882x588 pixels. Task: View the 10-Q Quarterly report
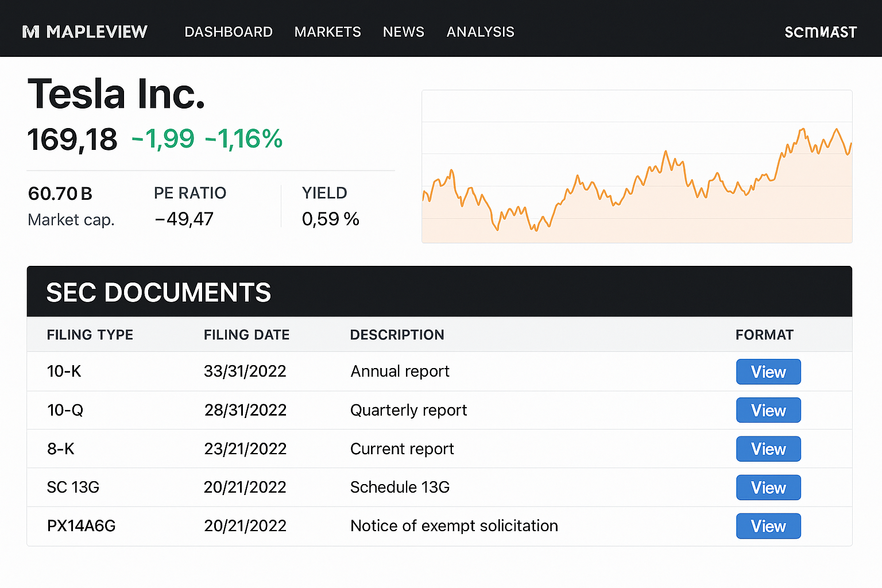coord(768,410)
